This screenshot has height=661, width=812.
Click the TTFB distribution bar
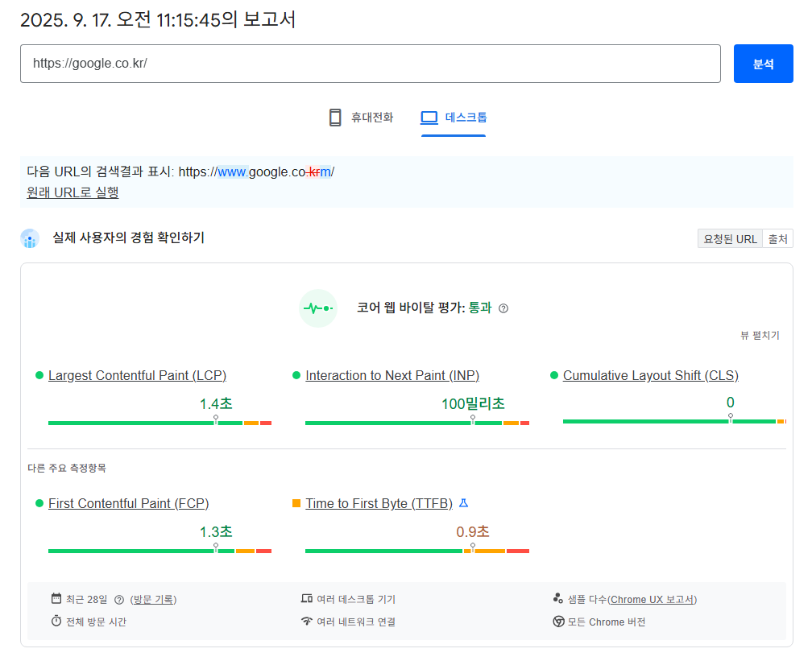coord(417,551)
